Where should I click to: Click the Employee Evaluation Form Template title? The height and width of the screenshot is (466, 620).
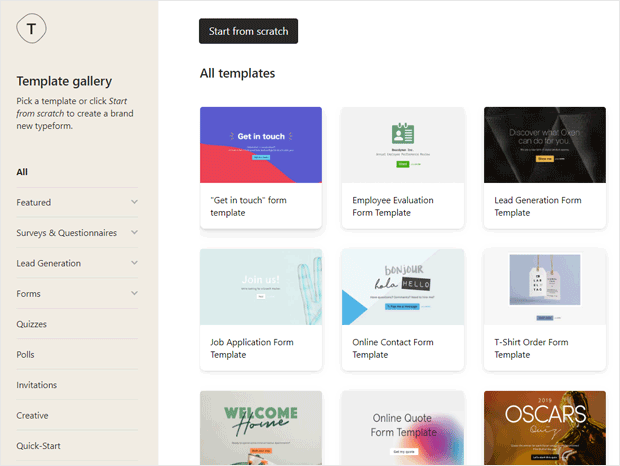[x=393, y=206]
